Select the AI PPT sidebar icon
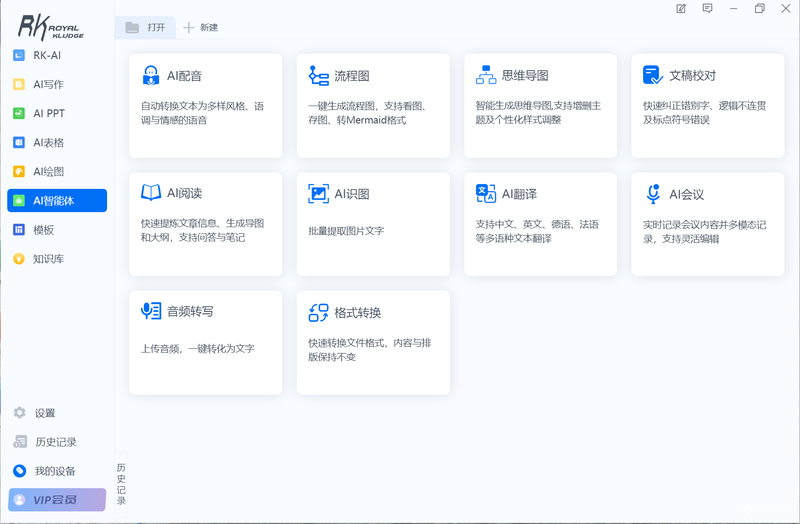The image size is (800, 524). 19,113
